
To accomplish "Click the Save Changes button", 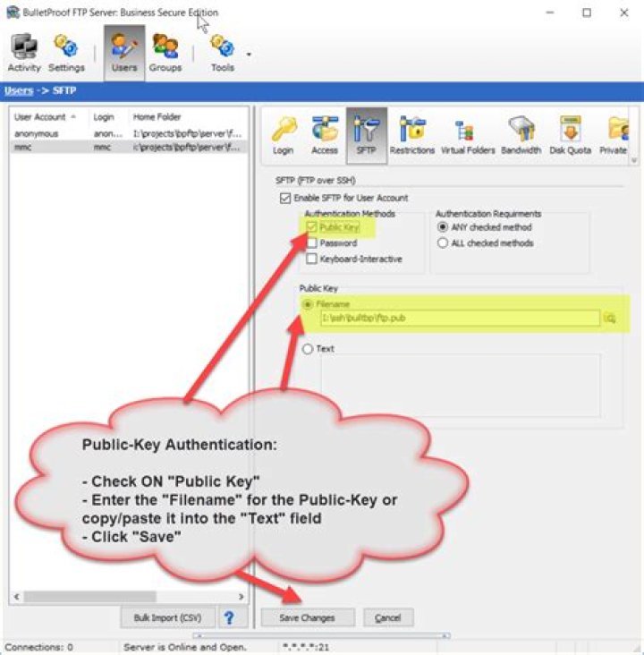I will 308,617.
